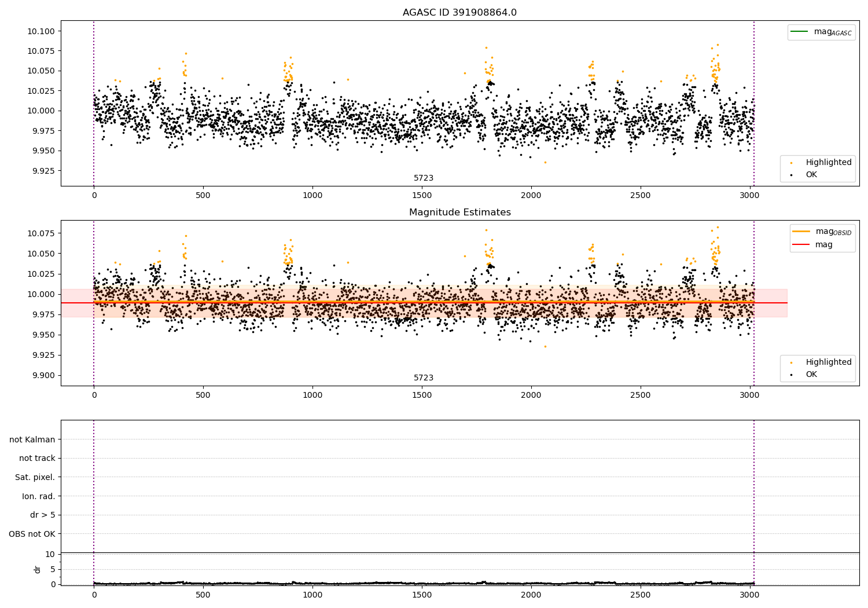
Task: Click x-axis tick 1500 under bottom plot
Action: (x=422, y=594)
